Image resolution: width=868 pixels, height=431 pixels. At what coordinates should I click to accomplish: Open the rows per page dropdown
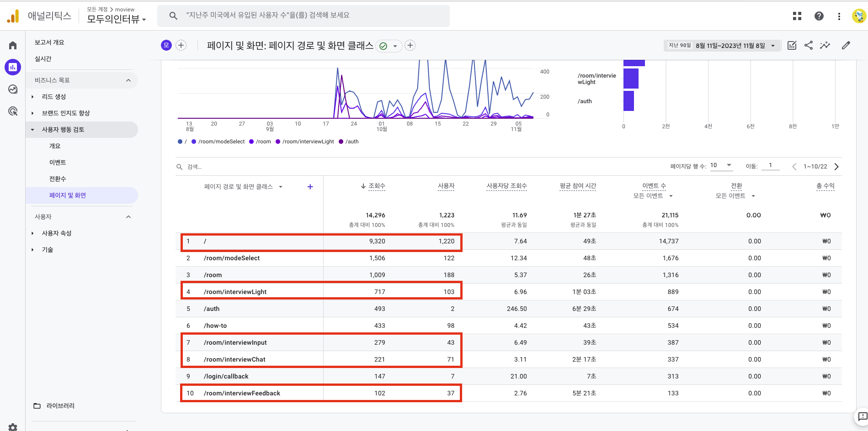[721, 166]
